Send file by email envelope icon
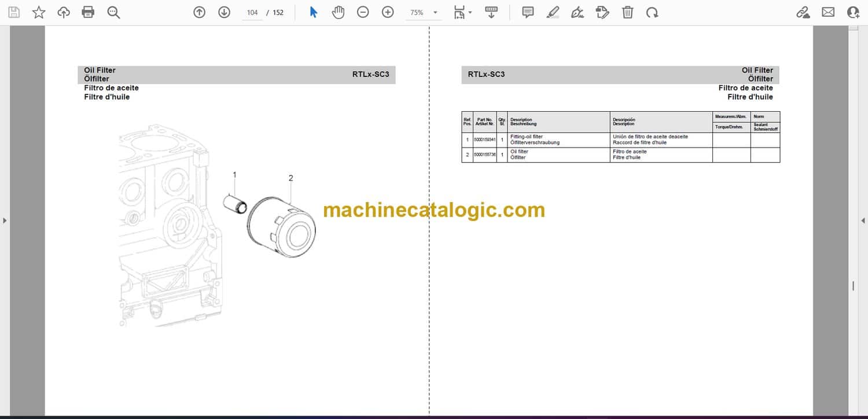 (828, 12)
